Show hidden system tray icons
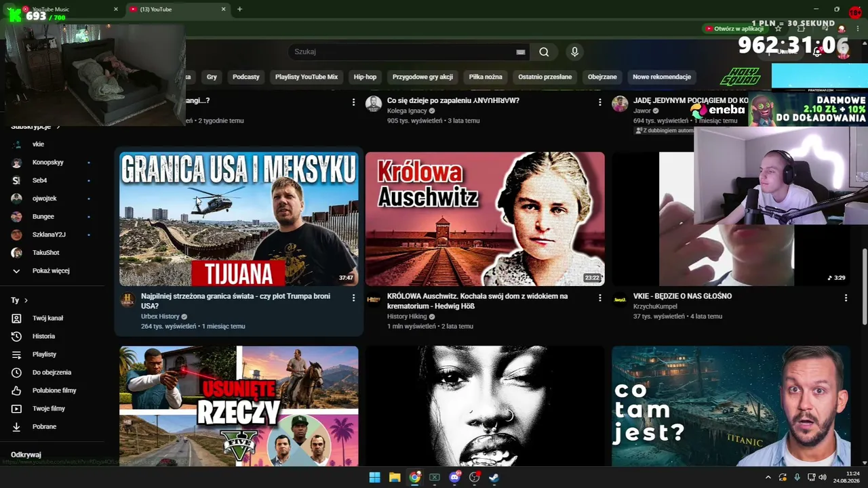 (768, 477)
